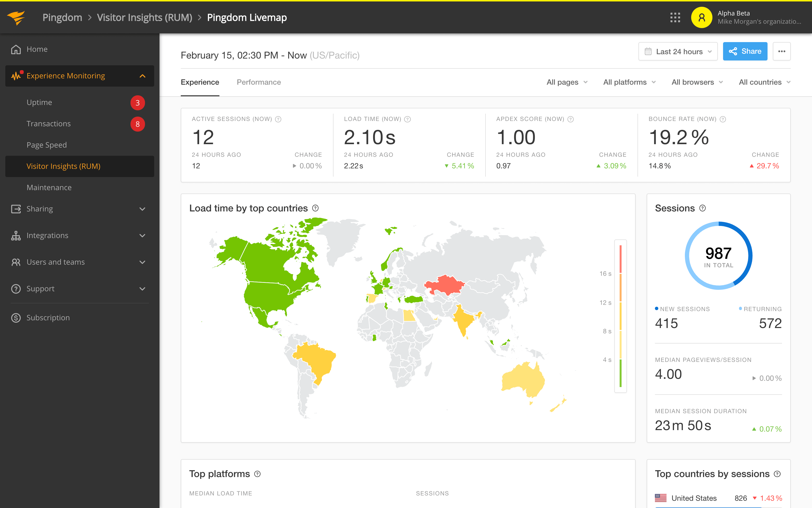Click the yellow user avatar icon
This screenshot has width=812, height=508.
click(x=701, y=17)
